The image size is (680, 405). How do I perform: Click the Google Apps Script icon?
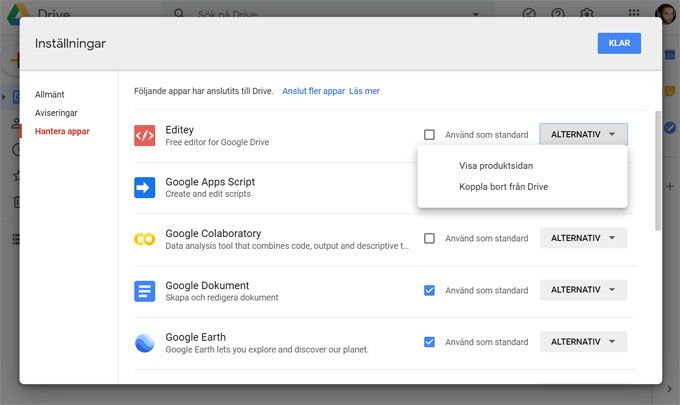(x=144, y=187)
